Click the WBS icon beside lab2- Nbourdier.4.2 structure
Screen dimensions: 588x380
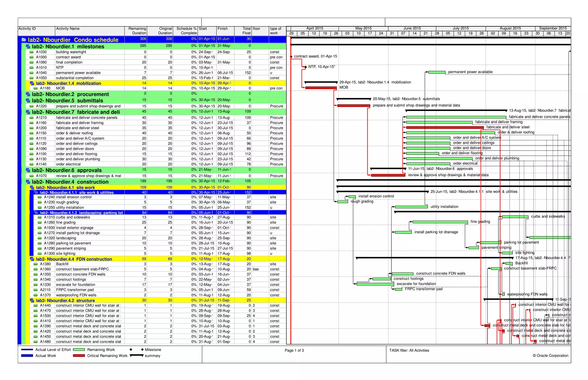32,301
